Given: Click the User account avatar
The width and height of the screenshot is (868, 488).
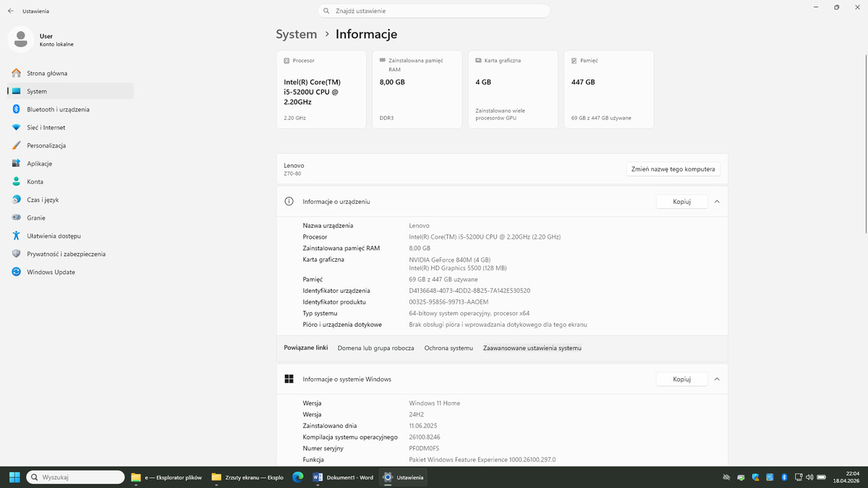Looking at the screenshot, I should (x=20, y=39).
